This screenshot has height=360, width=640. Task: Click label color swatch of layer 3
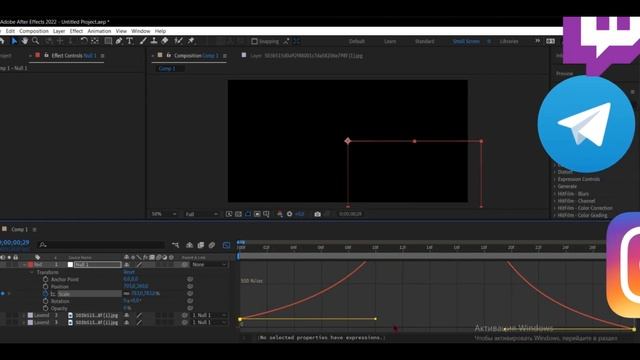point(30,322)
